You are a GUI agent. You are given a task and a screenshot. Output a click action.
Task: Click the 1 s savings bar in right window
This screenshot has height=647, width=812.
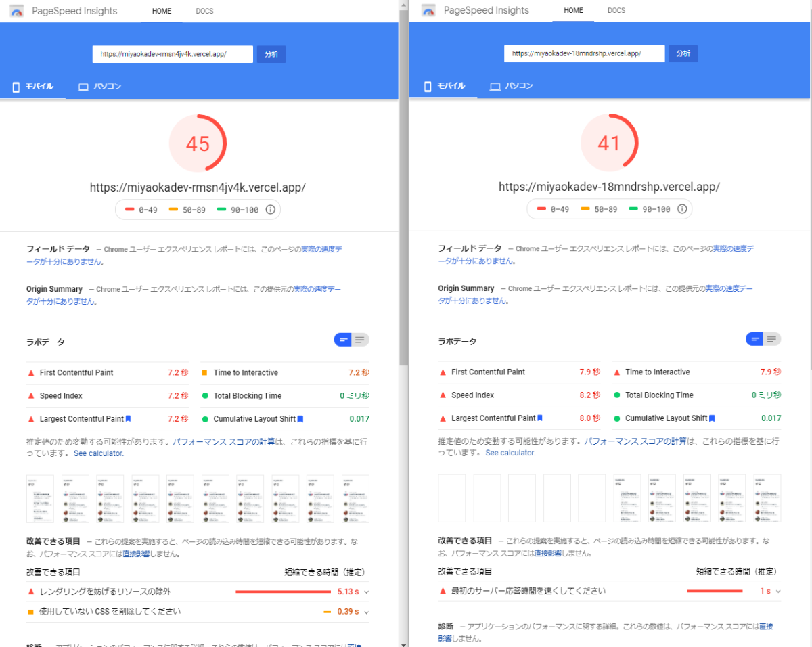(x=715, y=591)
